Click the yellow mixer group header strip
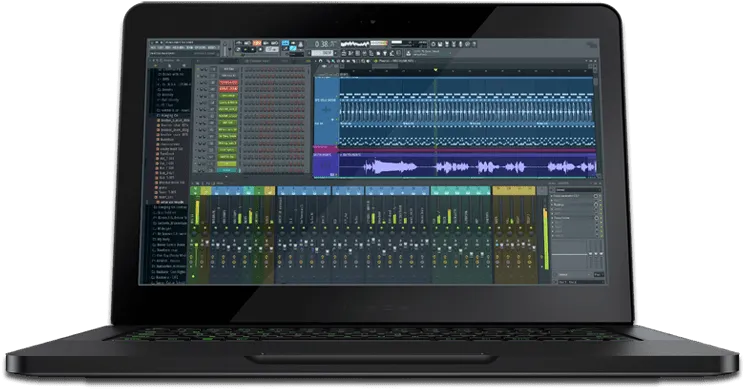This screenshot has width=744, height=389. click(x=515, y=191)
